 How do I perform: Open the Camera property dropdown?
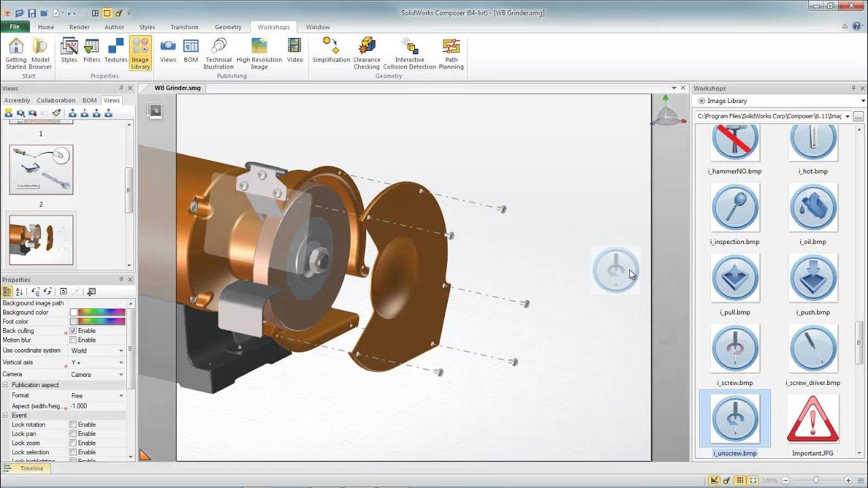click(121, 374)
